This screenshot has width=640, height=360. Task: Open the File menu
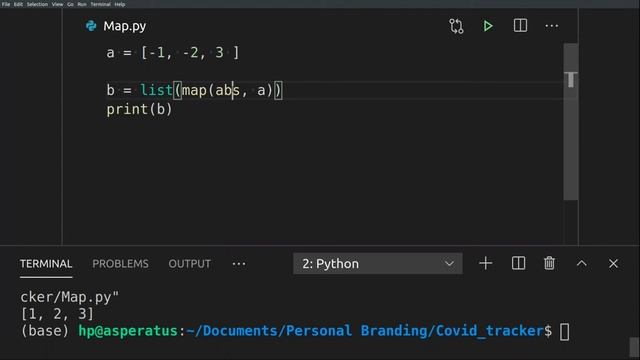point(6,4)
